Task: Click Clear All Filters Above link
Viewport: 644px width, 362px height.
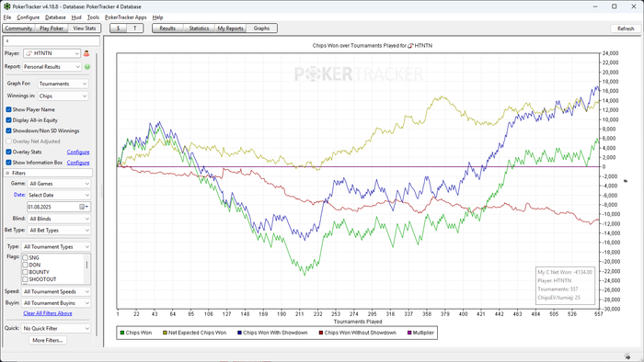Action: point(48,313)
